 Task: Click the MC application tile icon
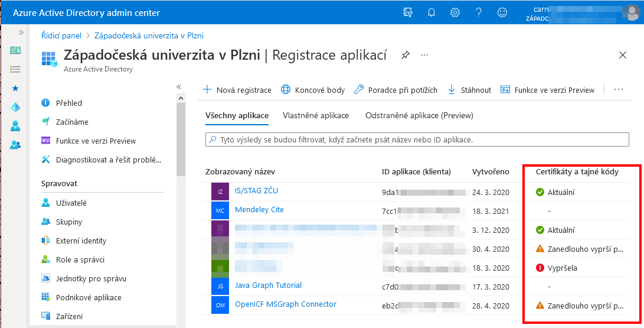(220, 211)
